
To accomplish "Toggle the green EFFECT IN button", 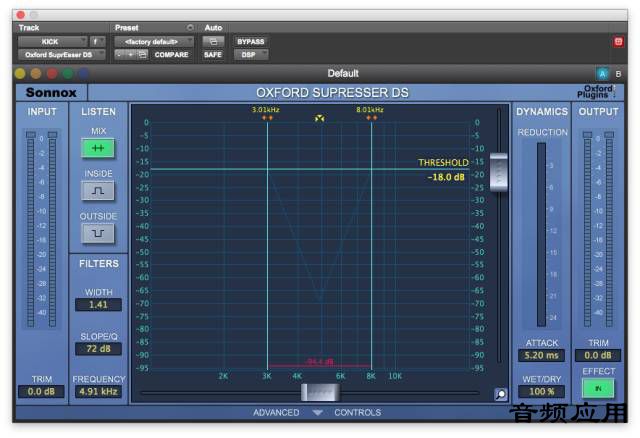I will pyautogui.click(x=598, y=388).
